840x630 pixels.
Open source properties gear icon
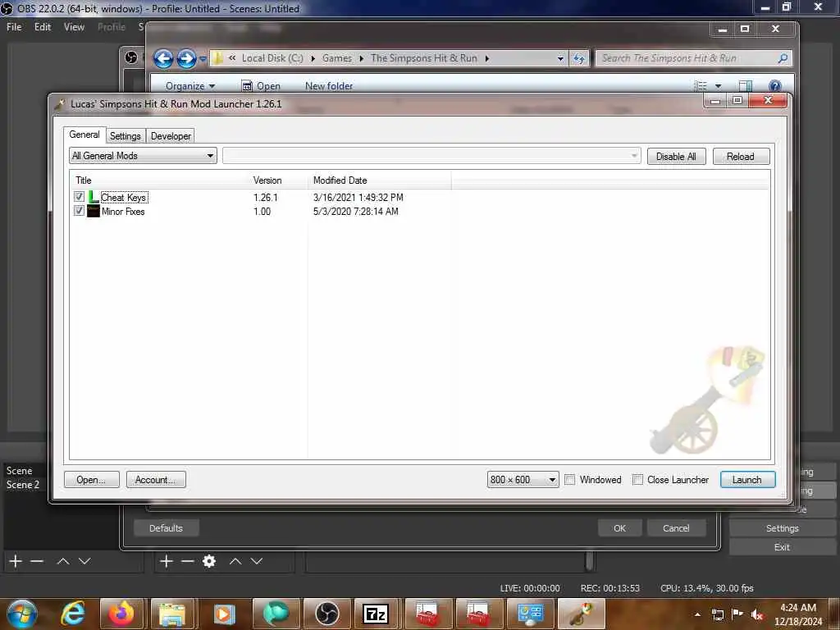click(209, 561)
